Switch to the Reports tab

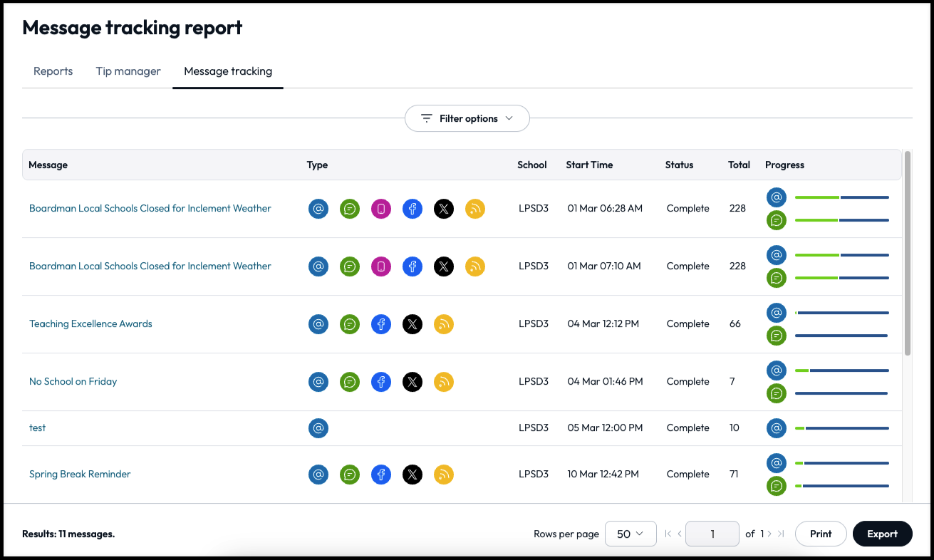[53, 71]
